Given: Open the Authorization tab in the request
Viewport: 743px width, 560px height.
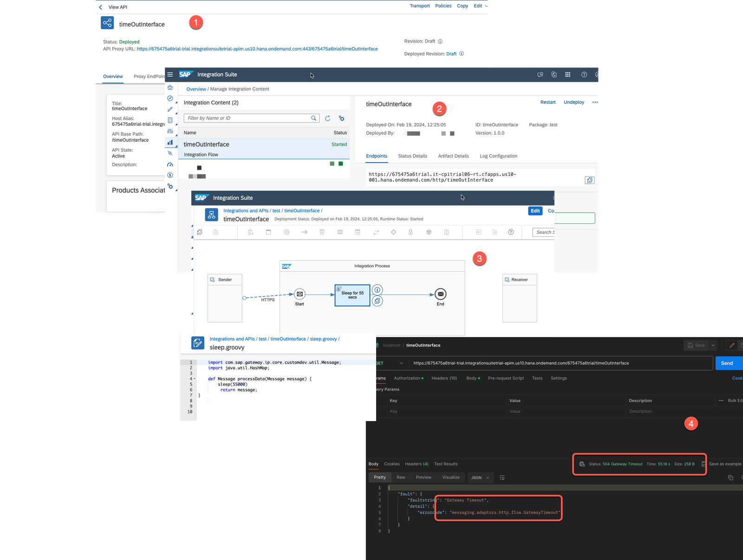Looking at the screenshot, I should click(408, 378).
